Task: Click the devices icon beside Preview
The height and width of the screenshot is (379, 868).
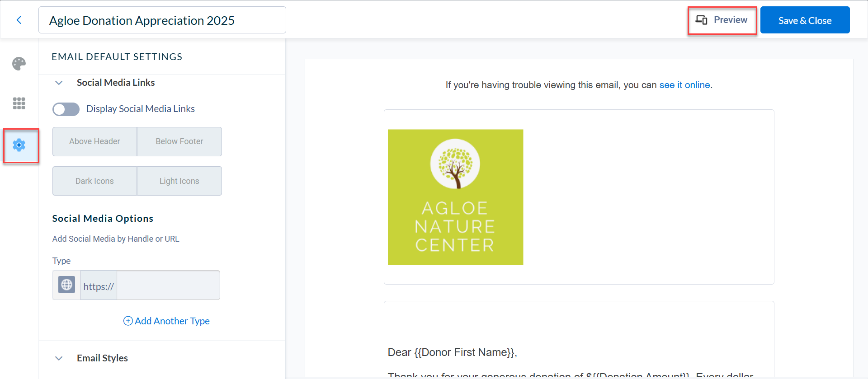Action: pos(702,20)
